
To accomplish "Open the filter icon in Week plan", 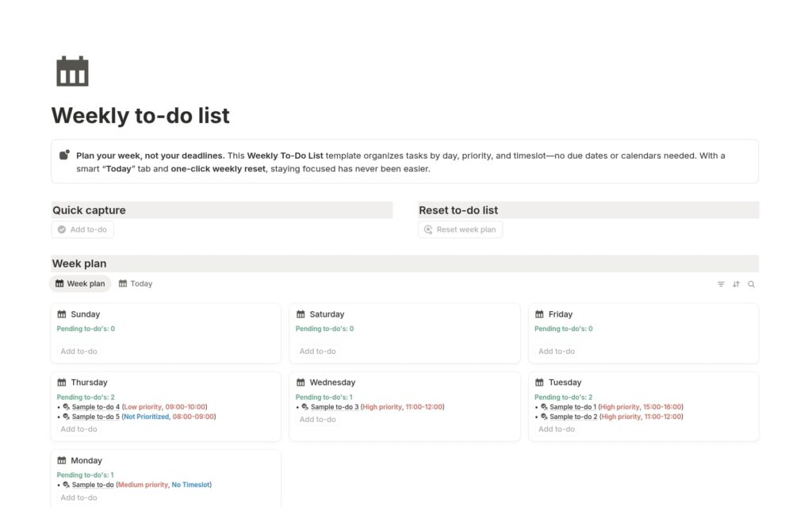I will (x=720, y=284).
